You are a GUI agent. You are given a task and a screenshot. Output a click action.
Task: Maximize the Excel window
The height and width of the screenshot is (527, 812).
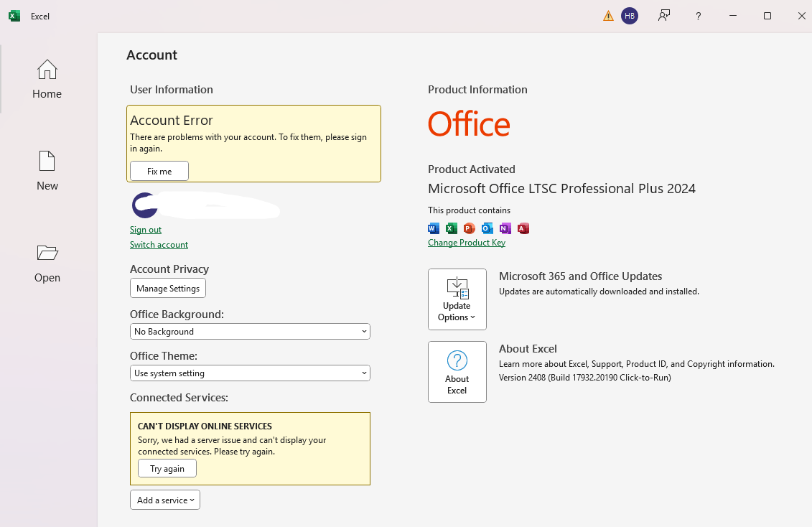coord(767,16)
